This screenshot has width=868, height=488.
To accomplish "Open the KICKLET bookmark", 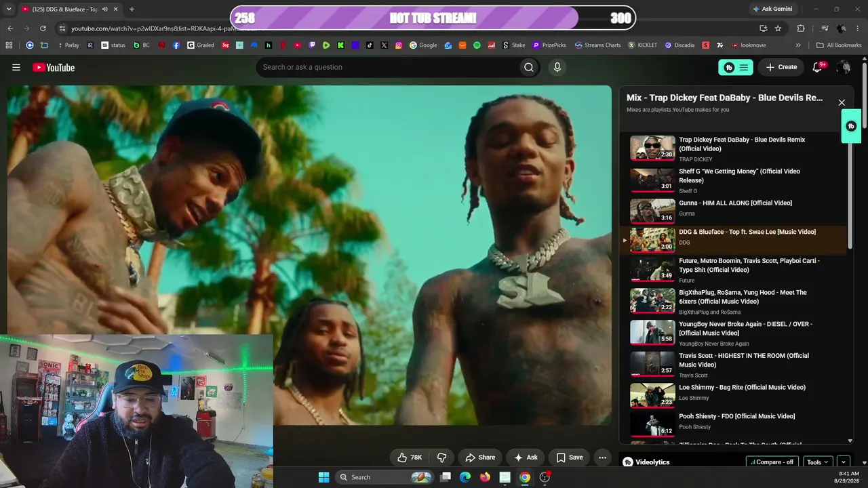I will [643, 45].
